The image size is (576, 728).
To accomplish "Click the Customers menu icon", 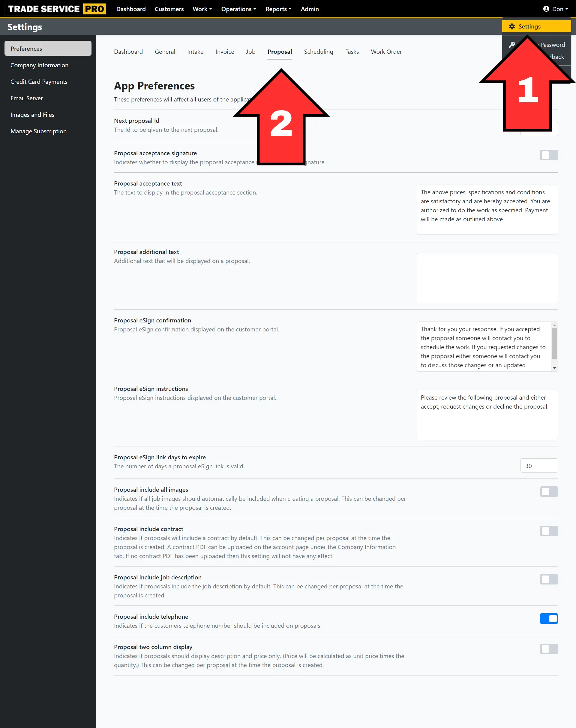I will [169, 9].
